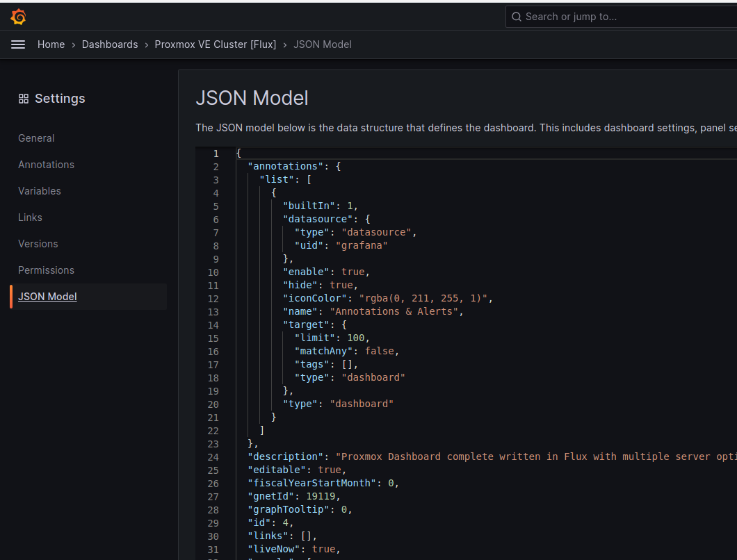This screenshot has height=560, width=737.
Task: Click the "iconColor" rgba value
Action: coord(423,298)
